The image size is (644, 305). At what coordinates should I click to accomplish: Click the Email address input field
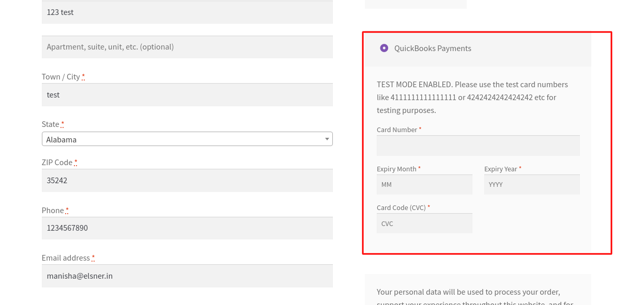pyautogui.click(x=187, y=276)
